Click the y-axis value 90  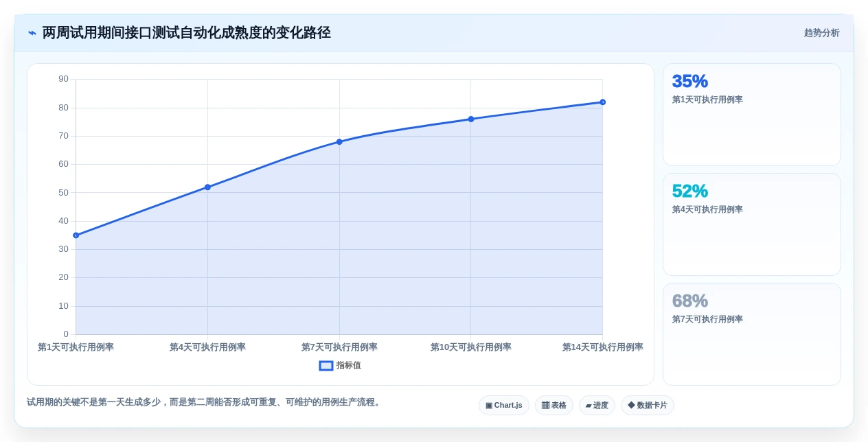click(63, 79)
